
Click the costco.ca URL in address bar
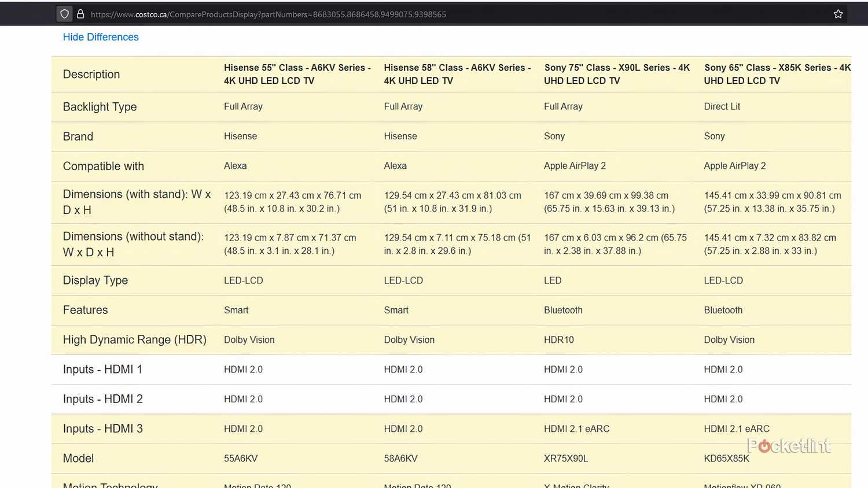pyautogui.click(x=269, y=14)
